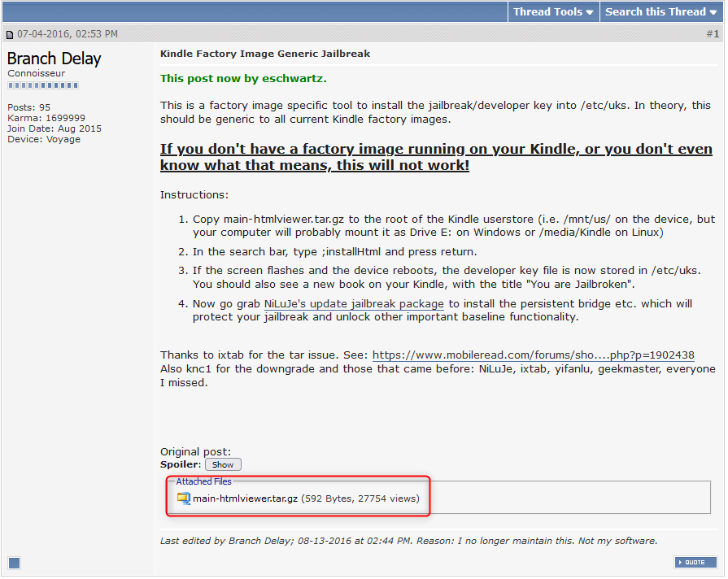Click the 'Join Date: Aug 2015' text

click(x=54, y=128)
